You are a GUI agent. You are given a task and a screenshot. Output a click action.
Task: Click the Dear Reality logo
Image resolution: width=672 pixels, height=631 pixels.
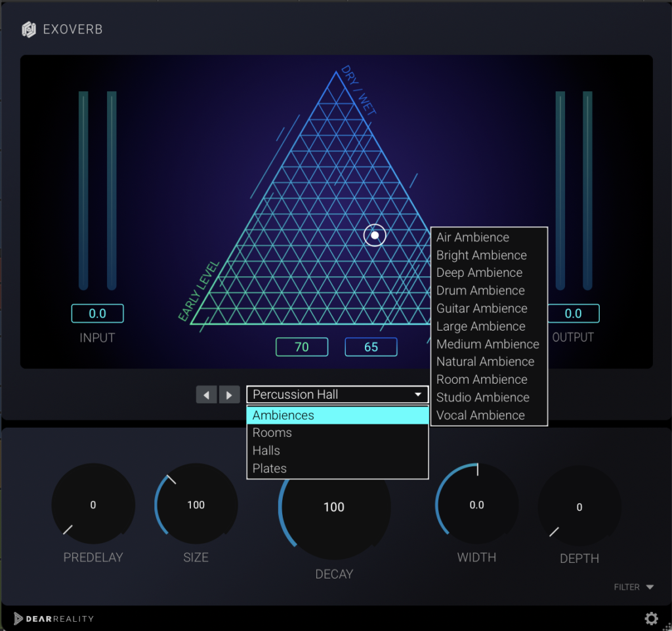coord(54,618)
